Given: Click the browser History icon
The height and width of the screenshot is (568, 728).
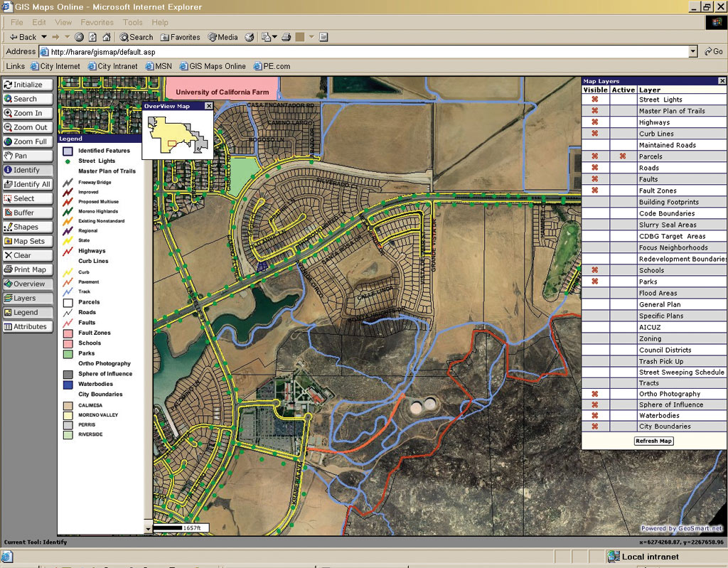Looking at the screenshot, I should pyautogui.click(x=250, y=37).
